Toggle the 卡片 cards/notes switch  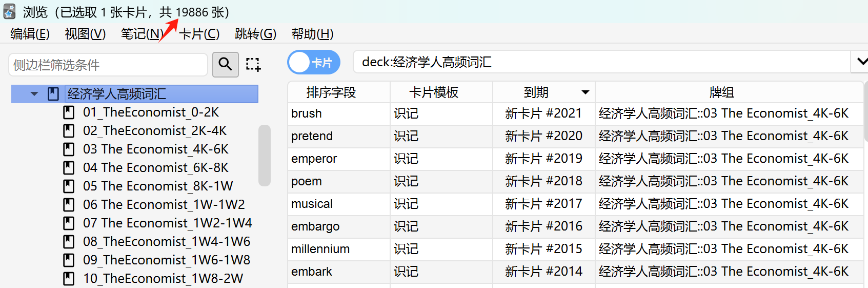tap(314, 63)
